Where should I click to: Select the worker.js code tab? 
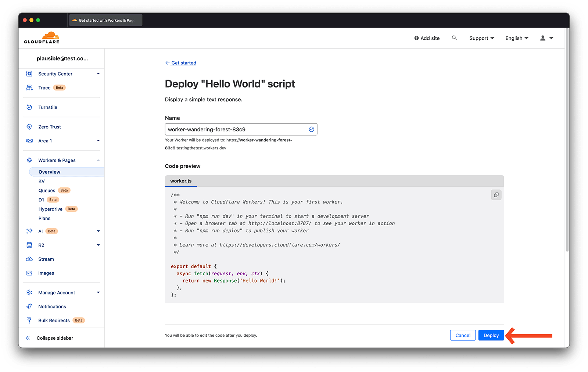[x=181, y=181]
